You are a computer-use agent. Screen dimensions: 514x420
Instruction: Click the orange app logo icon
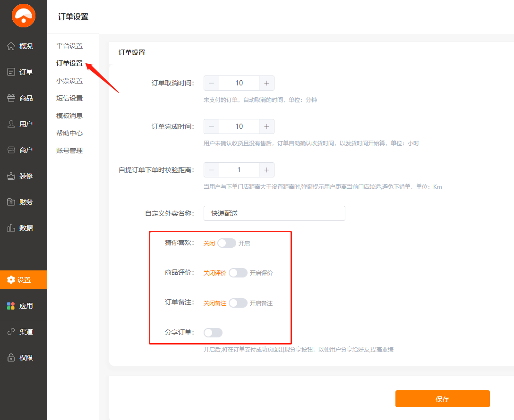(x=24, y=16)
